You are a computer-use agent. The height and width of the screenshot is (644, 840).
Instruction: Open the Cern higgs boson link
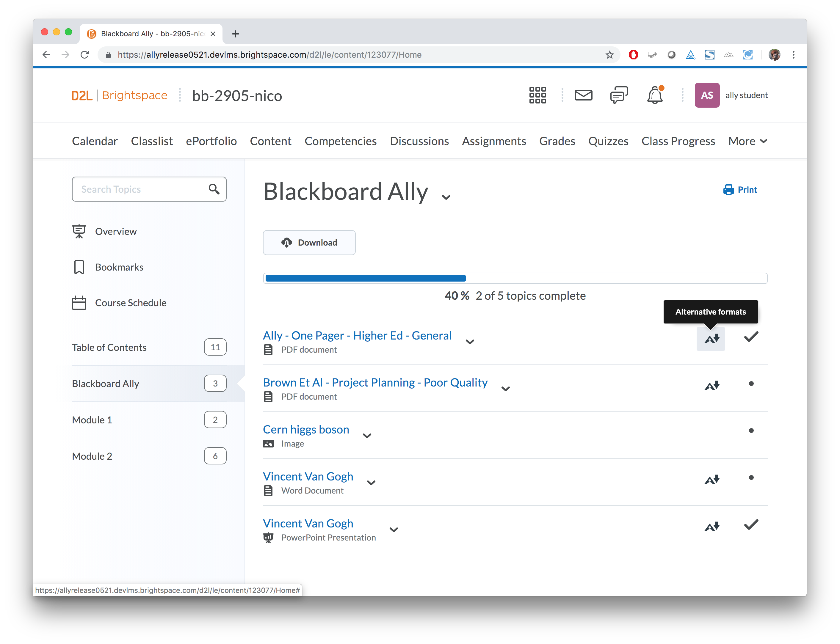click(306, 429)
